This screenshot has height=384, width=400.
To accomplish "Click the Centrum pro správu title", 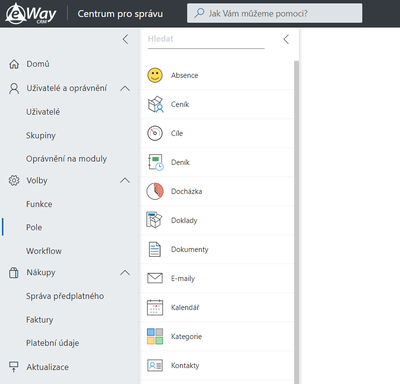I will coord(120,14).
